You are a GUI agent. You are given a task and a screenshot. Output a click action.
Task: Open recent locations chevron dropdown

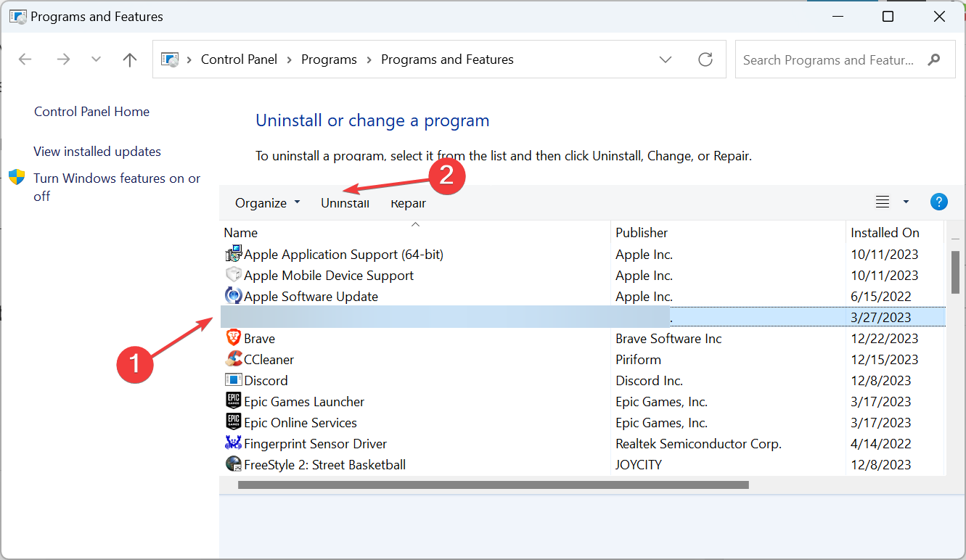96,59
